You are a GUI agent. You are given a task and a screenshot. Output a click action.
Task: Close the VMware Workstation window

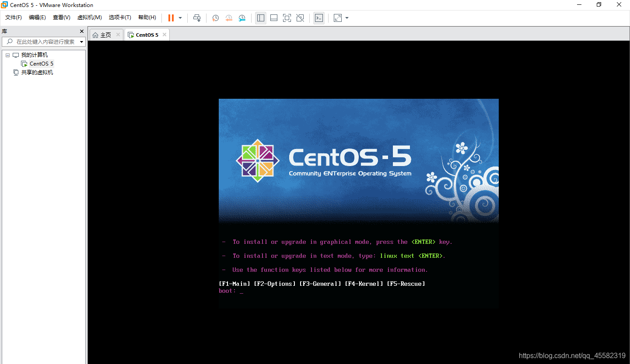[x=619, y=5]
